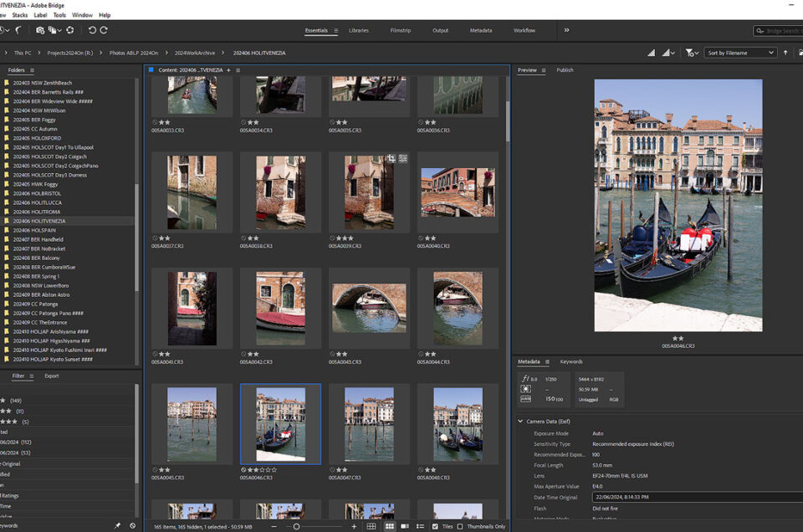The image size is (803, 532).
Task: Open the filter items by rating funnel
Action: point(691,53)
